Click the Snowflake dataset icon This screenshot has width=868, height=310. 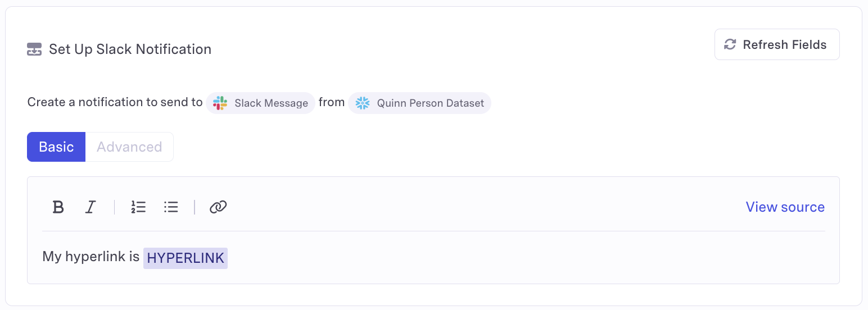[x=363, y=103]
